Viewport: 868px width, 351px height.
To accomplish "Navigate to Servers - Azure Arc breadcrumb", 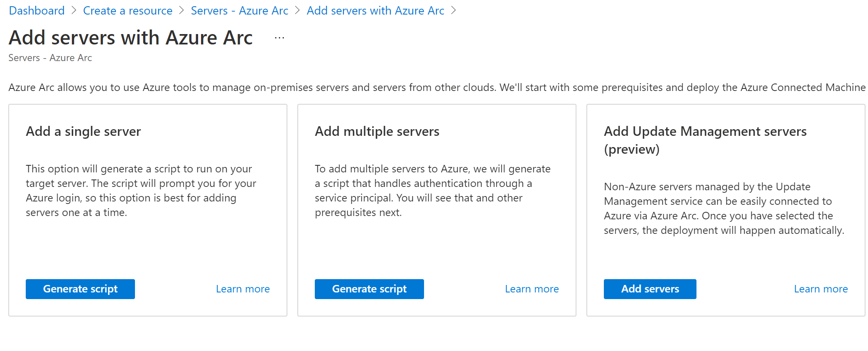I will click(x=239, y=11).
